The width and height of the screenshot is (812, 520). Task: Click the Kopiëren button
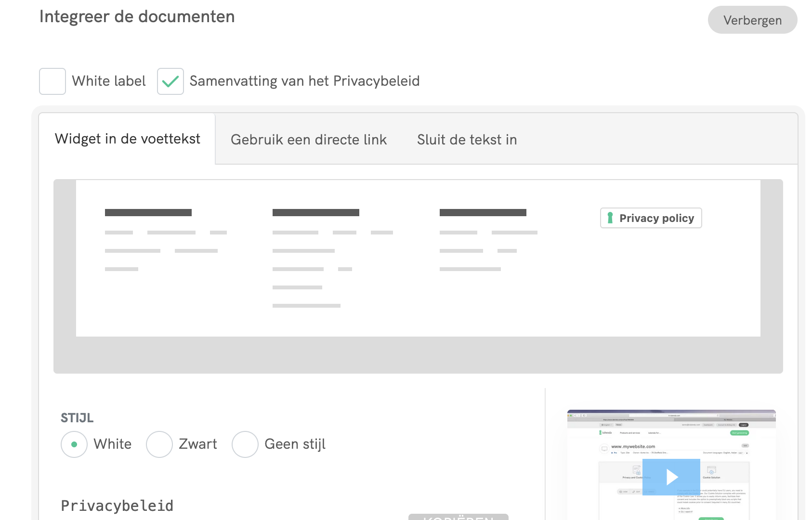click(458, 517)
